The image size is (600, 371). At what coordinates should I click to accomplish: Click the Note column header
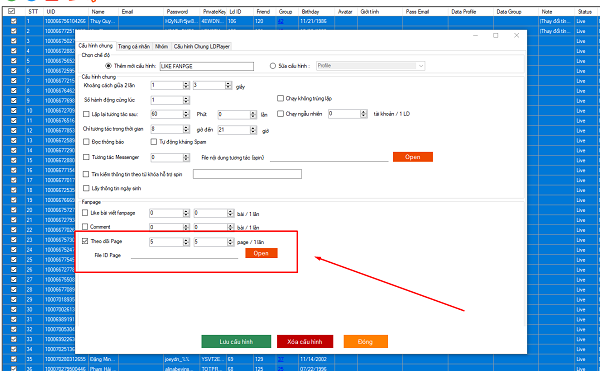556,11
